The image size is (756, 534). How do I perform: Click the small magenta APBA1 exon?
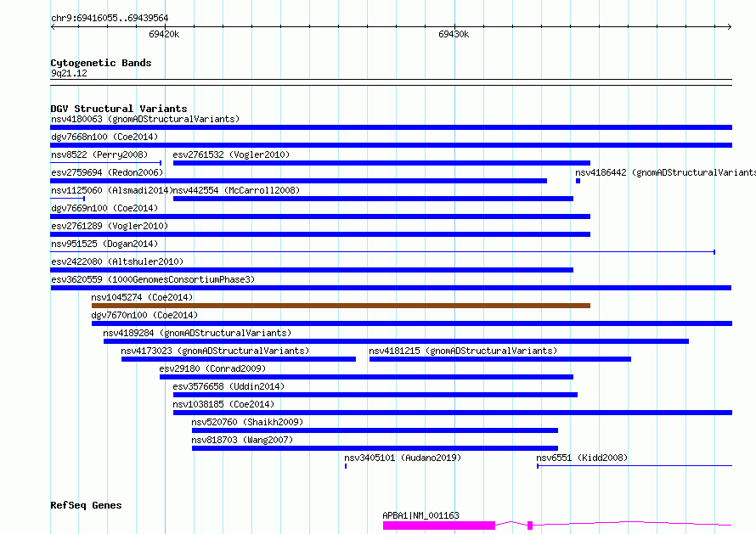[x=530, y=526]
